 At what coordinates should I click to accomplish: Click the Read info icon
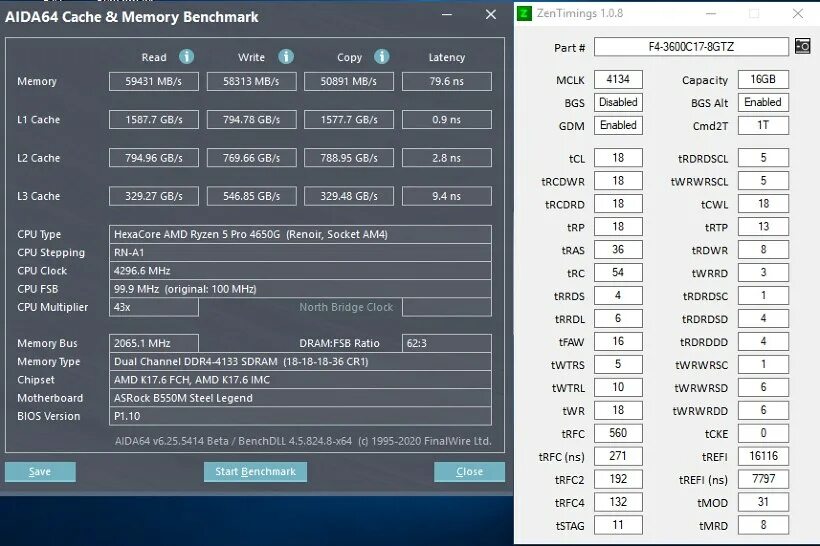pyautogui.click(x=186, y=56)
